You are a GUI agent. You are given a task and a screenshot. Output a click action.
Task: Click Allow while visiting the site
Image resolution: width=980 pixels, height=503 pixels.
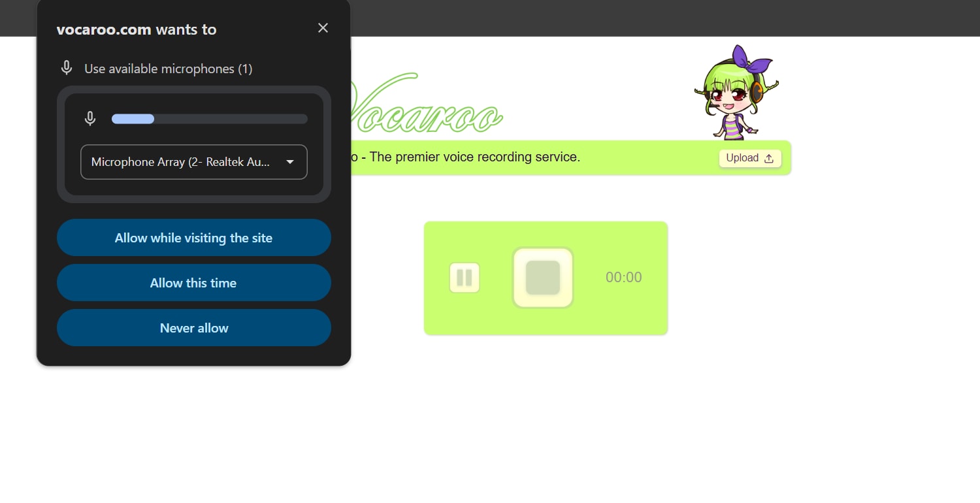pos(194,238)
